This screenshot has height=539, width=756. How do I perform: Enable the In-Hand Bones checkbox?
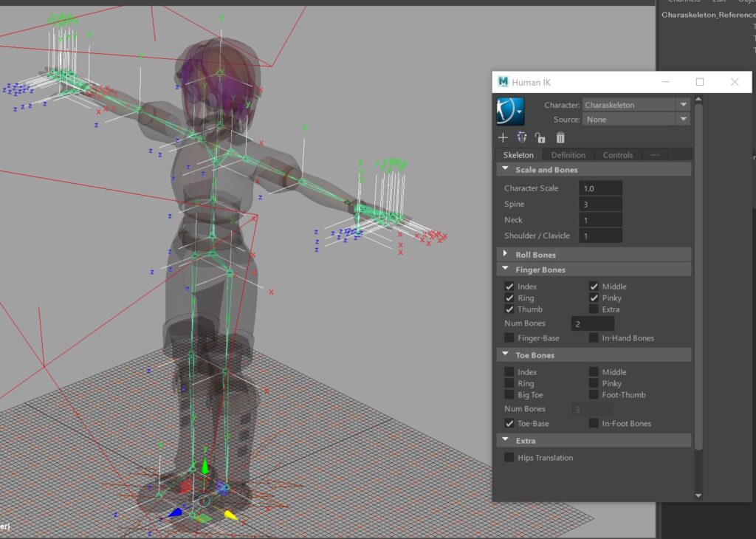[x=594, y=338]
